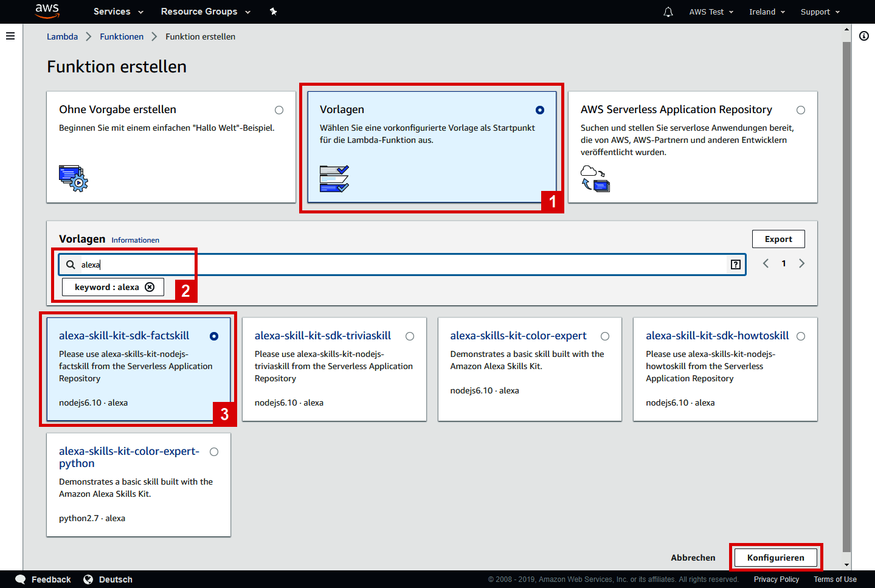Open the Ireland region dropdown
Image resolution: width=875 pixels, height=588 pixels.
click(767, 12)
